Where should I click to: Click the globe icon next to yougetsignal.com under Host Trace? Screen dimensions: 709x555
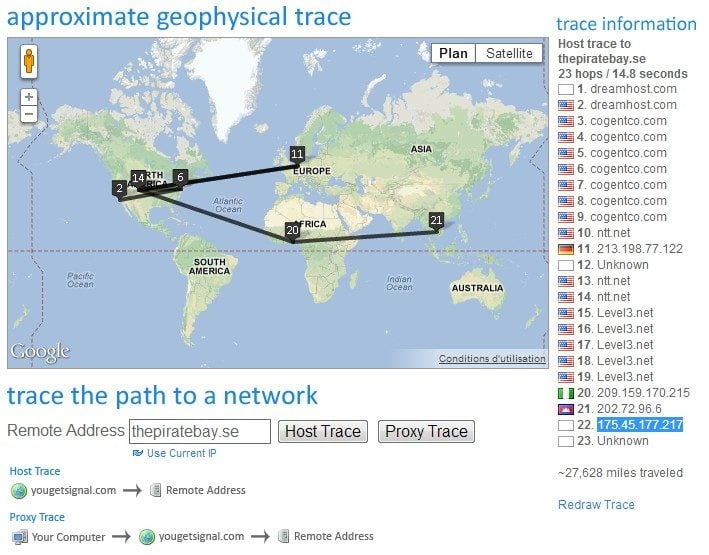click(18, 490)
